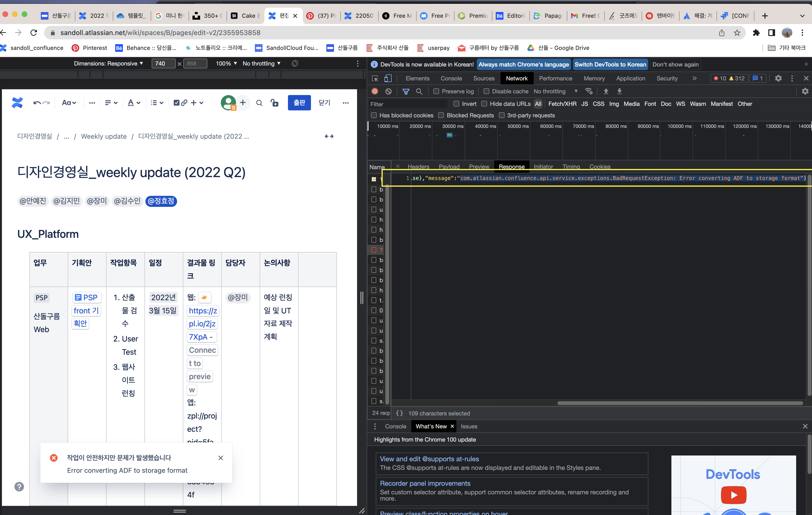Toggle device toolbar icon in DevTools
812x515 pixels.
coord(388,78)
